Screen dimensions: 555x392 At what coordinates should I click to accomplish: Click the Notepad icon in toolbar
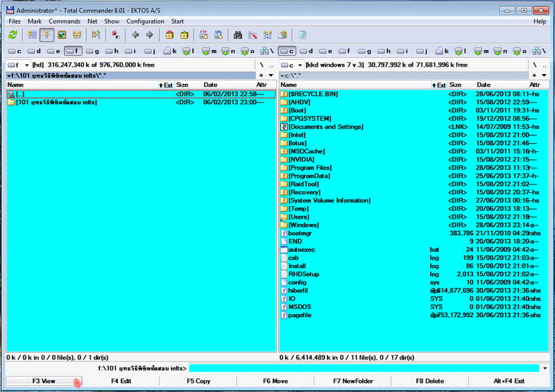(x=302, y=35)
